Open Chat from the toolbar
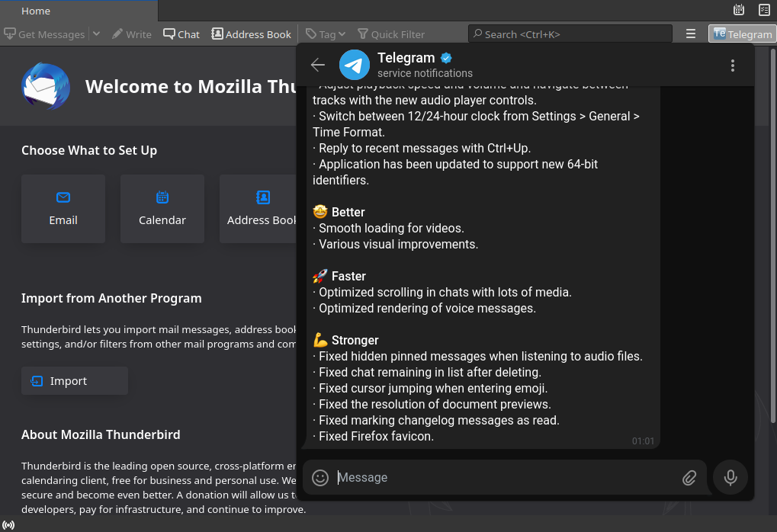Image resolution: width=777 pixels, height=532 pixels. click(181, 34)
